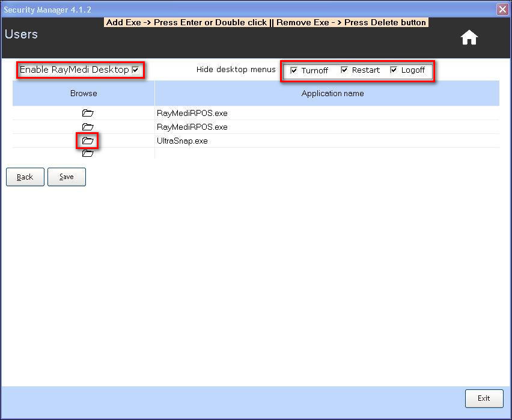This screenshot has width=512, height=420.
Task: Click the Exit button
Action: tap(484, 398)
